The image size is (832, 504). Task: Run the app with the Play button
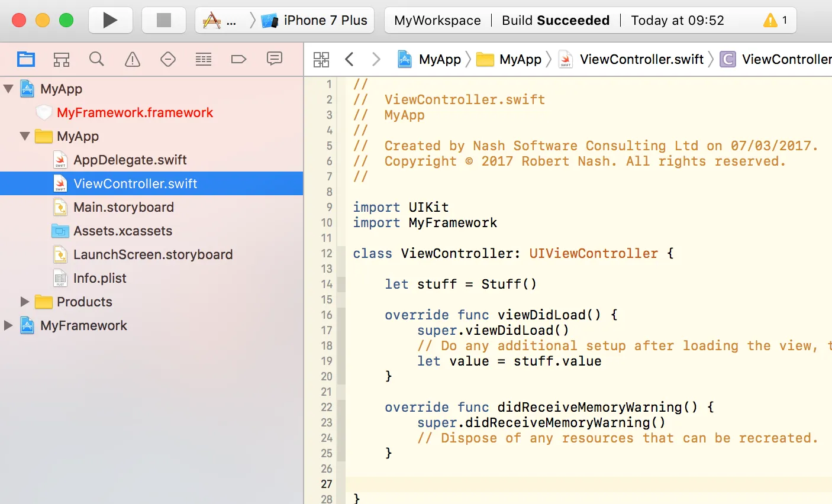pos(110,20)
